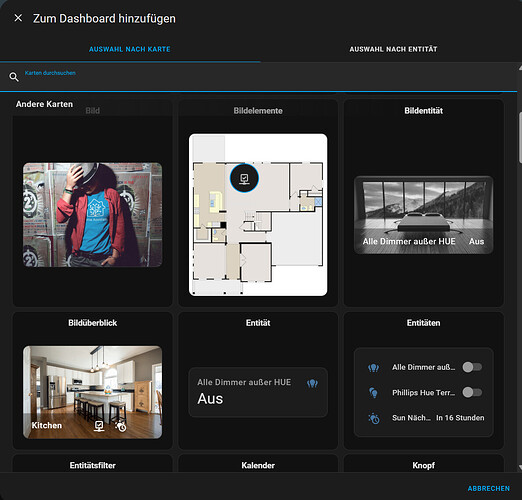Select the Entität card showing Aus
Viewport: 522px width, 500px height.
pos(258,392)
